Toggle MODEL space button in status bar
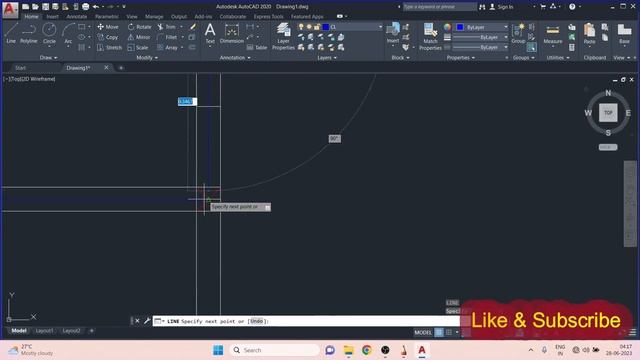This screenshot has height=360, width=640. 423,332
